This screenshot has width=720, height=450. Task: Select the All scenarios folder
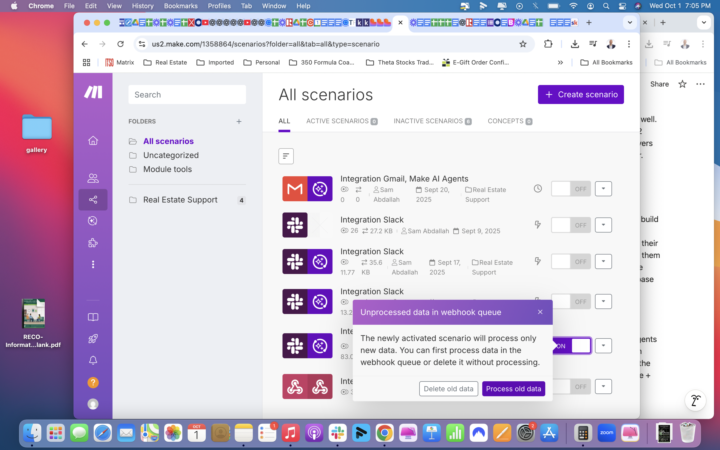pos(168,141)
